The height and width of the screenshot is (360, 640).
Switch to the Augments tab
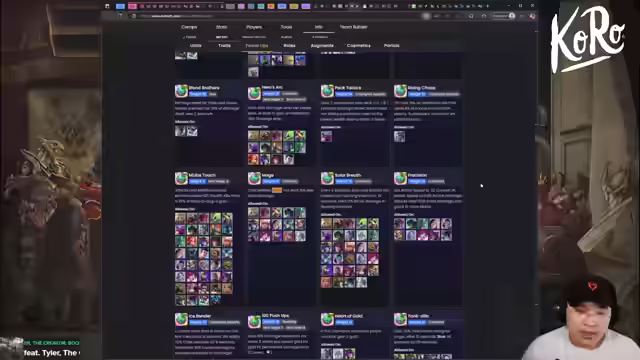[322, 46]
